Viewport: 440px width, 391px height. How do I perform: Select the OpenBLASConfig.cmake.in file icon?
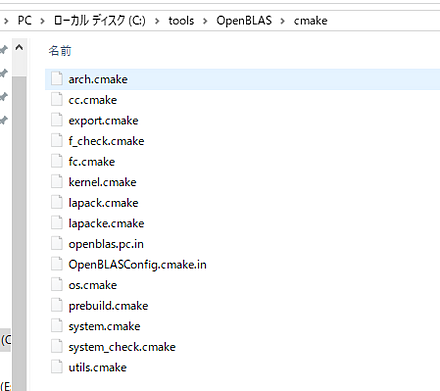click(57, 264)
